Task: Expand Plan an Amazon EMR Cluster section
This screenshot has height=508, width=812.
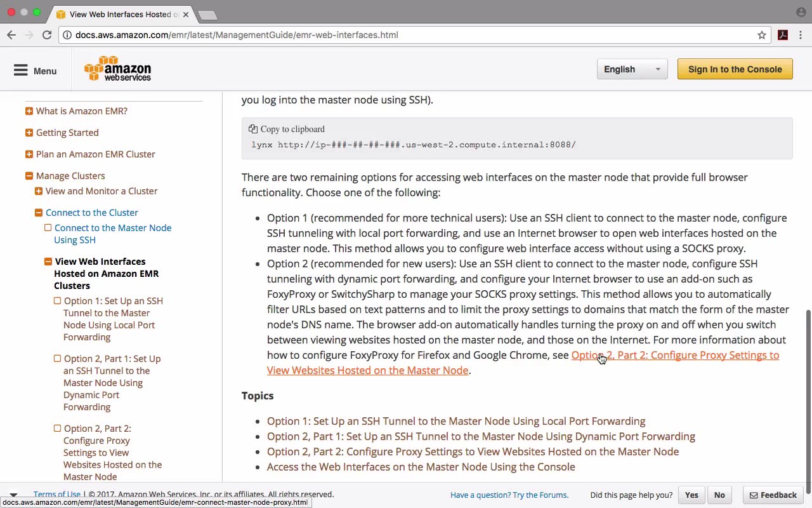Action: (x=29, y=154)
